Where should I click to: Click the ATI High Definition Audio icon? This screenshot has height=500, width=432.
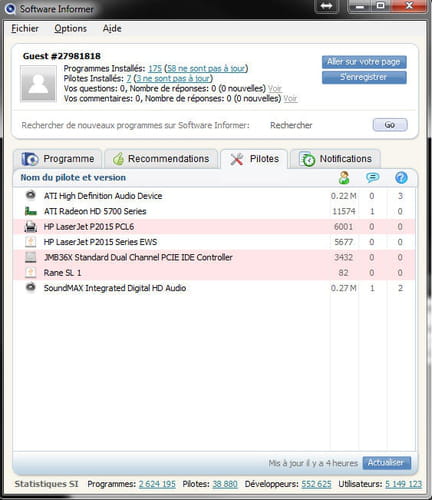[x=31, y=195]
